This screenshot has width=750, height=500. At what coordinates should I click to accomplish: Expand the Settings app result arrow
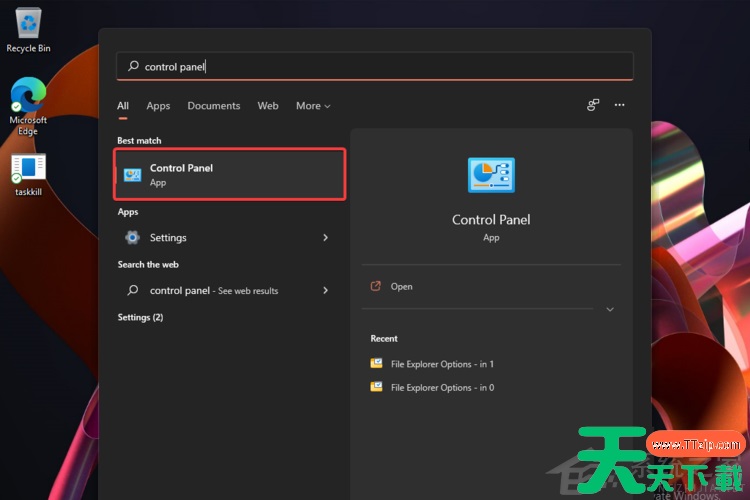(325, 237)
